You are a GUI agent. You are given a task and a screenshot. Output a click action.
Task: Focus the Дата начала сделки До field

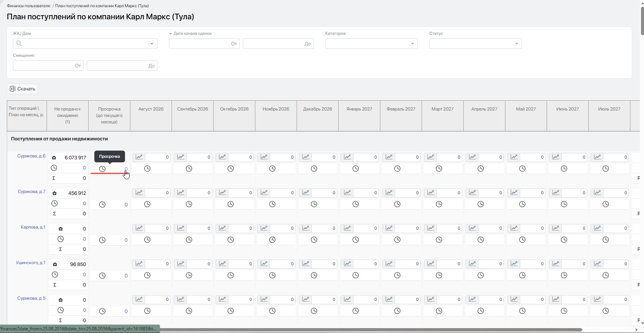tap(278, 44)
